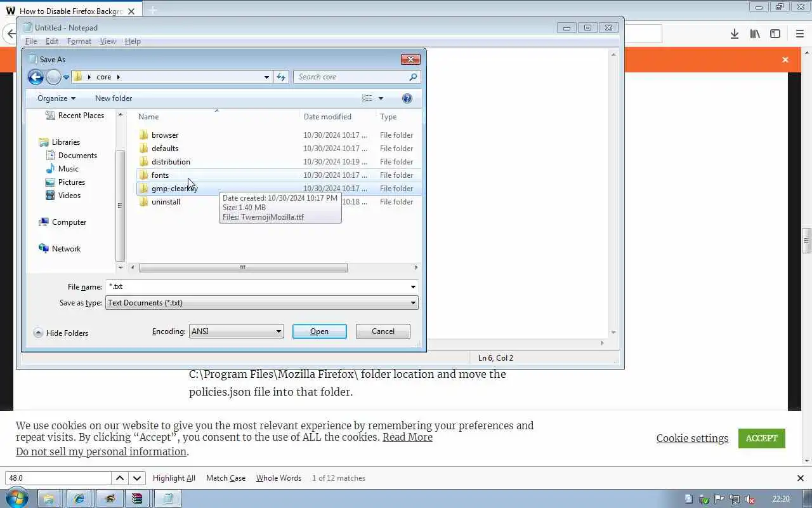Open Notepad View menu
The height and width of the screenshot is (508, 812).
(x=108, y=41)
